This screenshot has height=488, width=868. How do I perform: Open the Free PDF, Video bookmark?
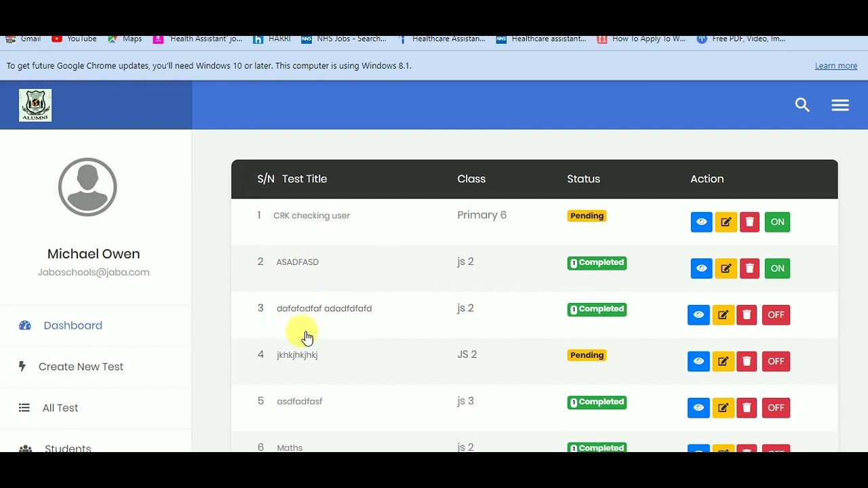point(741,39)
